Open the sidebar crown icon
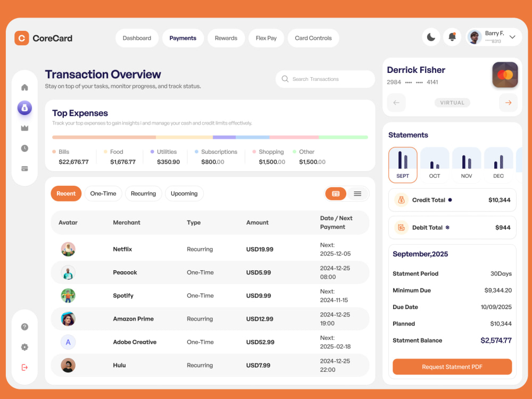532x399 pixels. (24, 128)
